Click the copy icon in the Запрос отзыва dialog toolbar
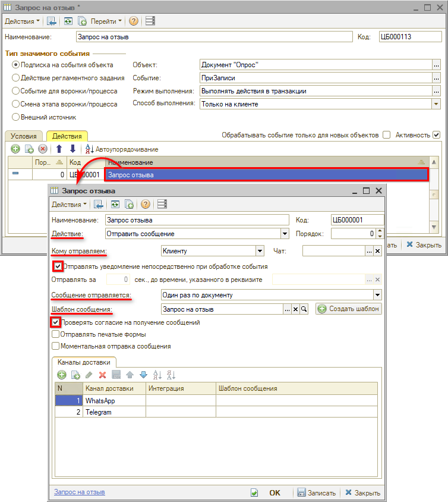Viewport: 448px width, 502px height. [x=129, y=204]
